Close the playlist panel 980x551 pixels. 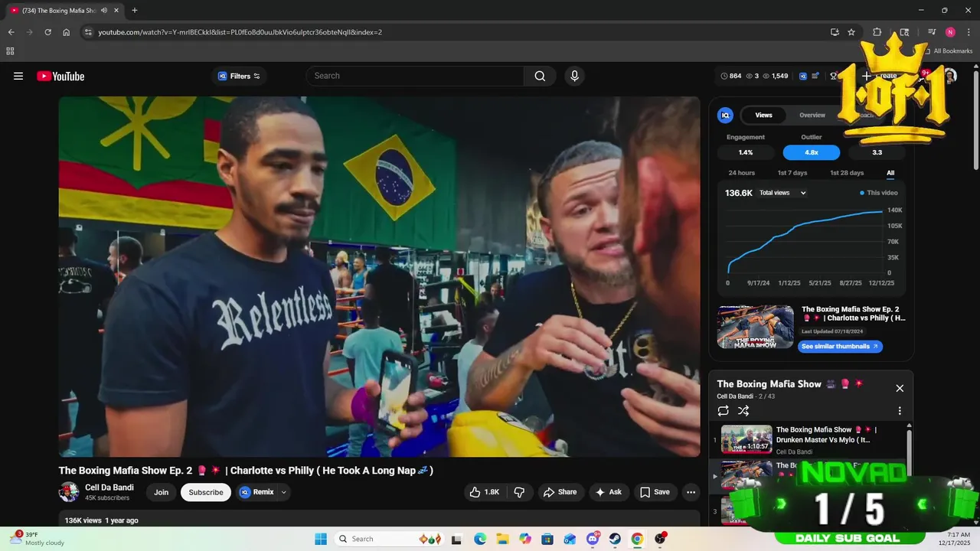click(900, 388)
